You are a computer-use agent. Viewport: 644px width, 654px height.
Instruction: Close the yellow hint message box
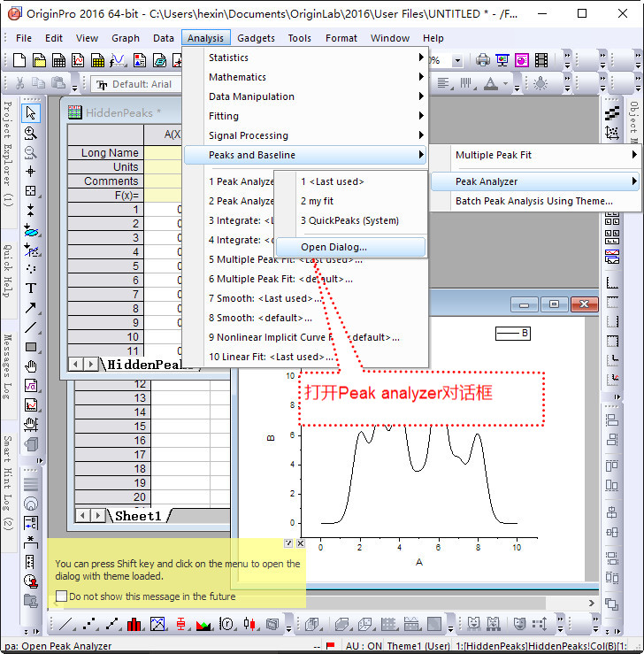click(x=300, y=543)
